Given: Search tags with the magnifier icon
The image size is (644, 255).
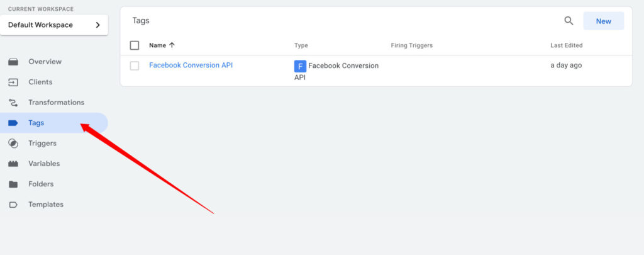Looking at the screenshot, I should pos(569,21).
